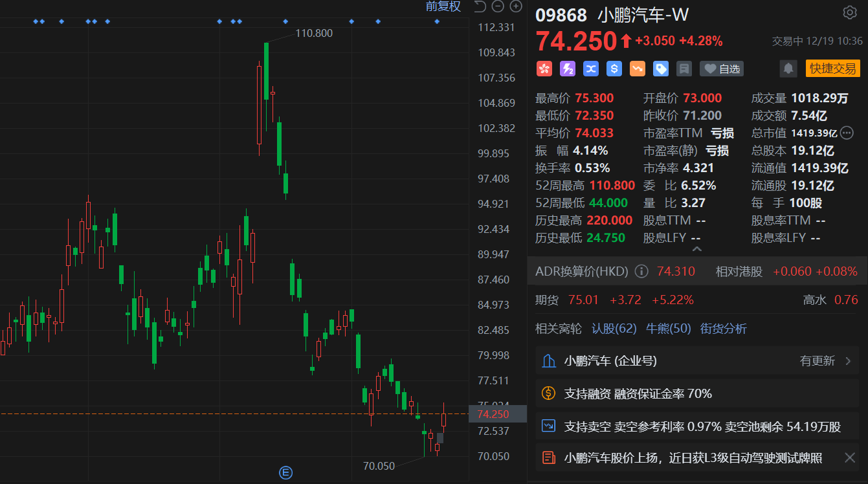The width and height of the screenshot is (868, 484).
Task: Toggle 自选 watchlist heart button
Action: click(722, 69)
